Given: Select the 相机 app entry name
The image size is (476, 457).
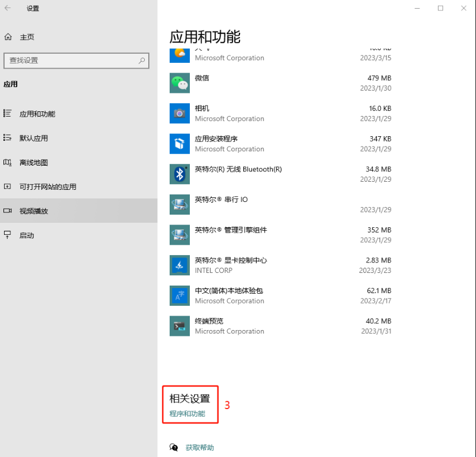Looking at the screenshot, I should click(202, 108).
